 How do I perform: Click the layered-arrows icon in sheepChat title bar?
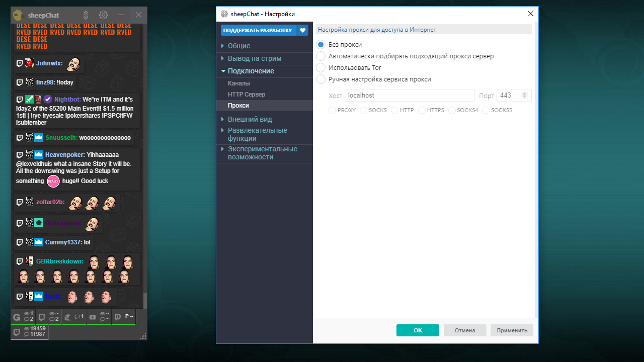tap(86, 15)
